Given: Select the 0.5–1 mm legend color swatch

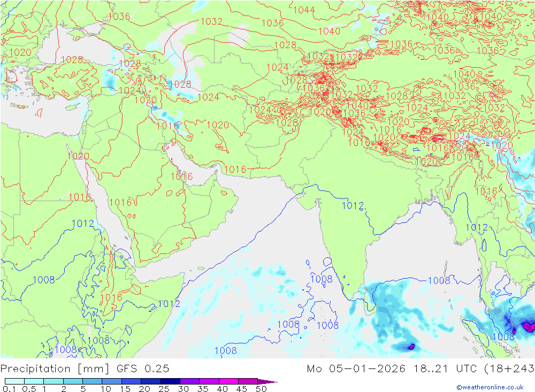Looking at the screenshot, I should 34,381.
